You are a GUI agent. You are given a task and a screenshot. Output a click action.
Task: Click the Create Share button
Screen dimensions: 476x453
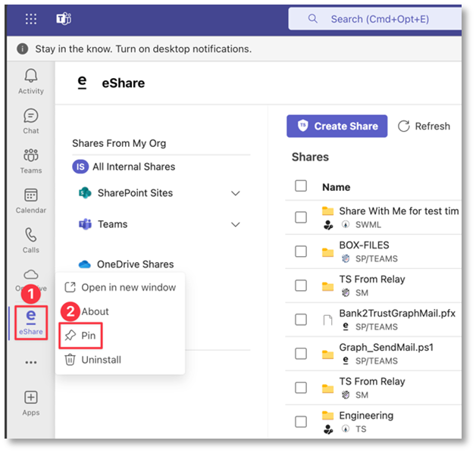pos(337,126)
